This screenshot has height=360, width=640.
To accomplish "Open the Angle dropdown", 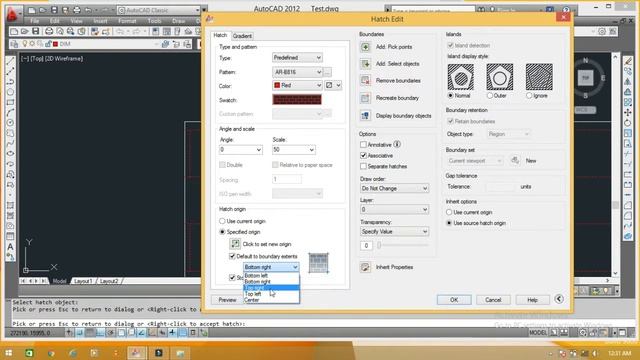I will pos(240,150).
